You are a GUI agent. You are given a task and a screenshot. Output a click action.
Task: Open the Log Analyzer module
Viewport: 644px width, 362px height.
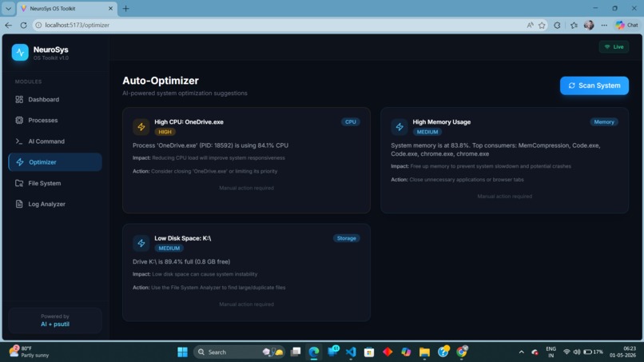(55, 205)
